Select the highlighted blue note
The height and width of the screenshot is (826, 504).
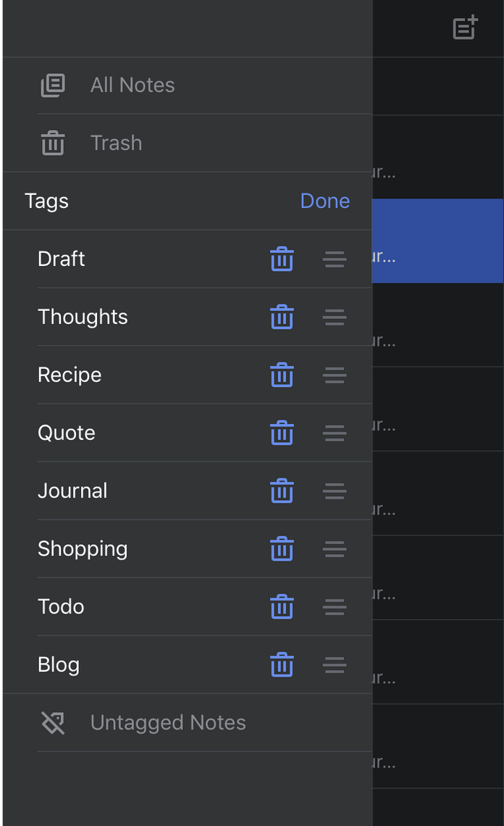coord(438,241)
